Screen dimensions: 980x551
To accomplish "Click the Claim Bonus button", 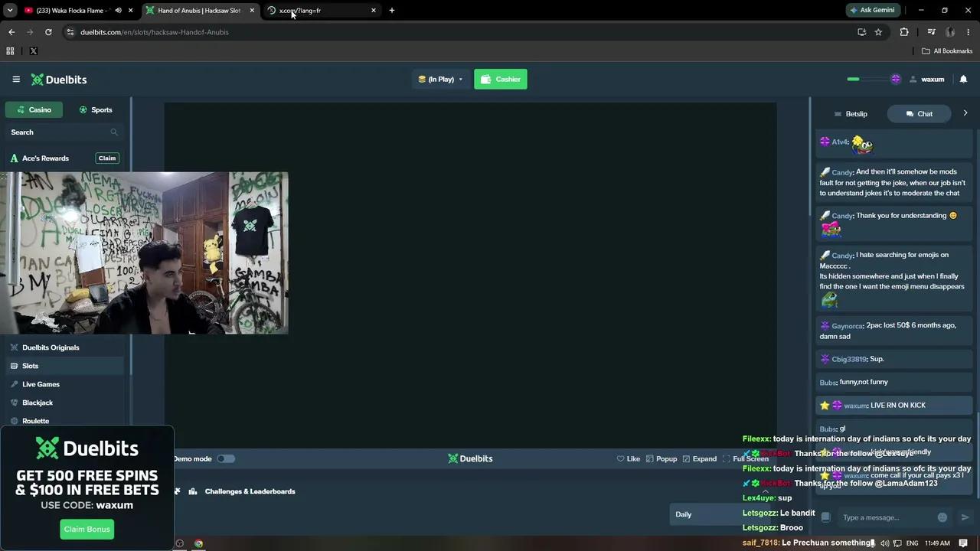I will (x=87, y=529).
